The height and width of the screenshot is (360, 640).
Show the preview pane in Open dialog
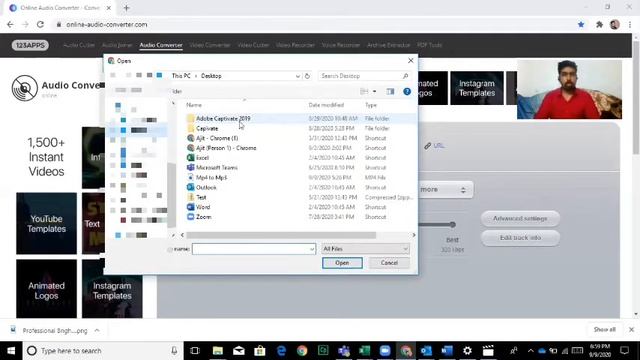390,91
